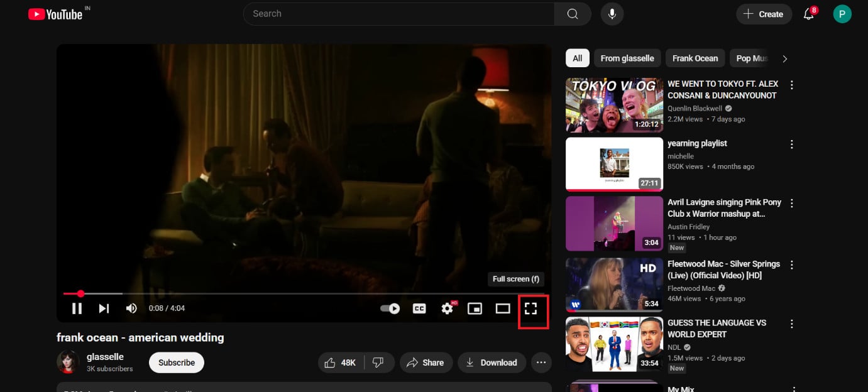Viewport: 868px width, 392px height.
Task: Go to the YouTube home logo
Action: [x=55, y=14]
